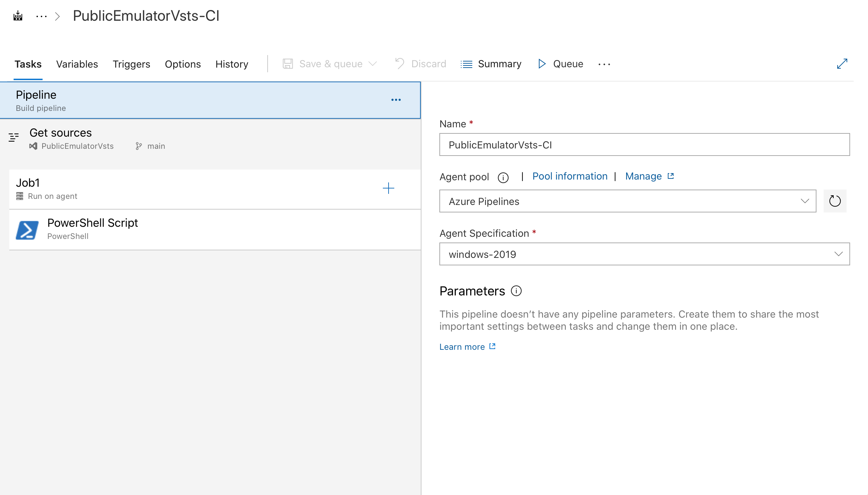Click the expand to full screen icon
868x495 pixels.
843,64
